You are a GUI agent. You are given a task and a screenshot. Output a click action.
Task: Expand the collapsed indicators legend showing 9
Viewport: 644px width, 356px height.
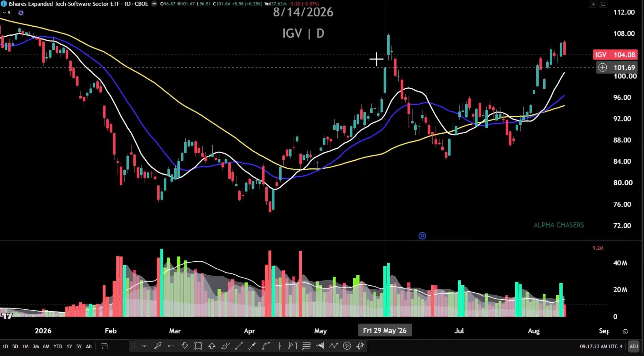[6, 13]
